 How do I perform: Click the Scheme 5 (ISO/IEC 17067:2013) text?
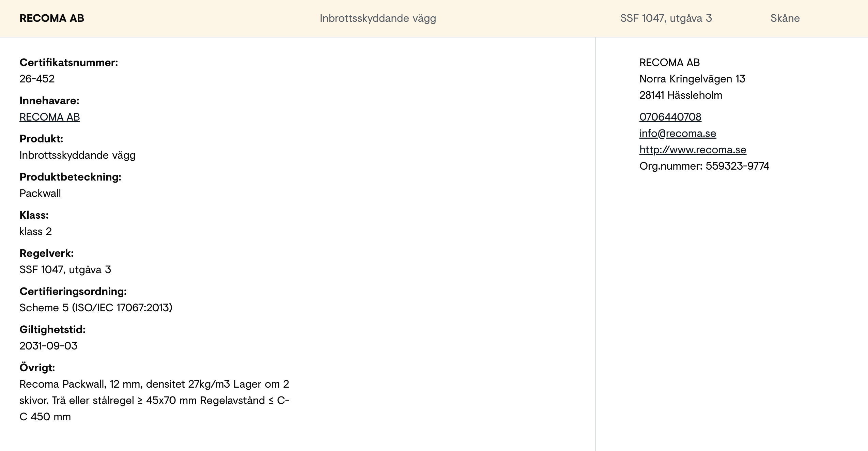(x=96, y=308)
